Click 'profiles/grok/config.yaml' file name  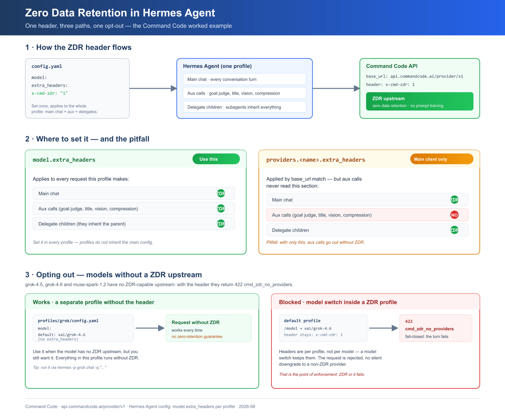pos(68,321)
